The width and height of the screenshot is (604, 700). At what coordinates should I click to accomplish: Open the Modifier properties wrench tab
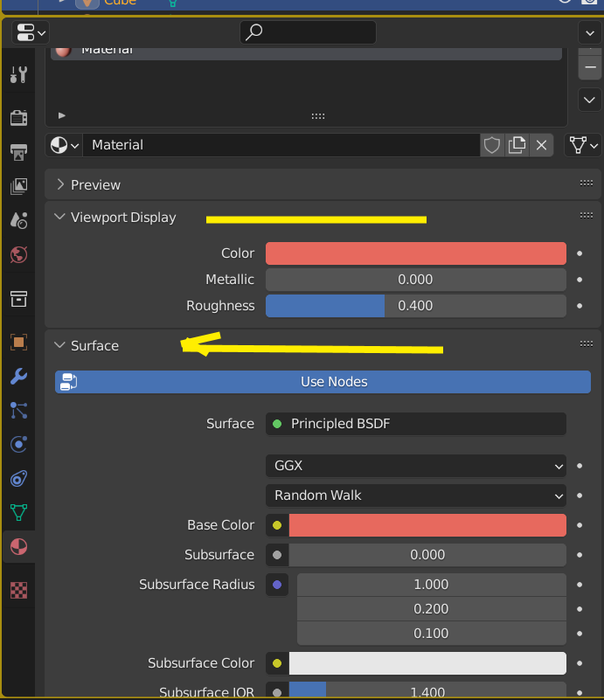click(18, 377)
